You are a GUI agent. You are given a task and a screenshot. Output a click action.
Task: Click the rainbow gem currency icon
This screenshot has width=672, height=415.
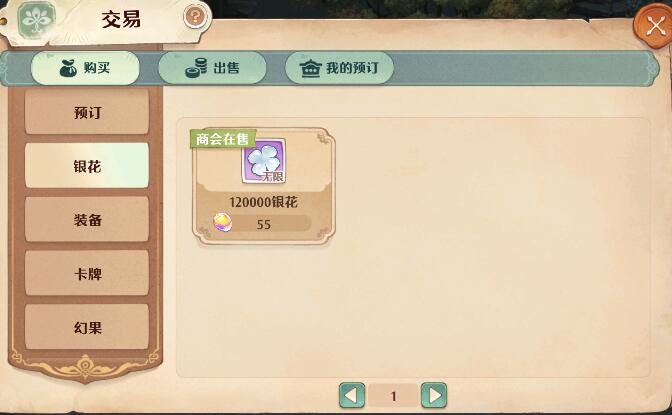pyautogui.click(x=223, y=223)
